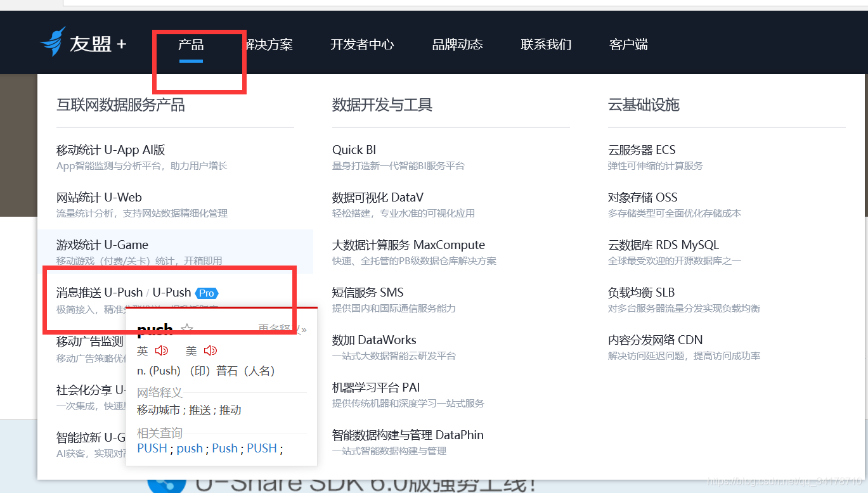Open the 开发者中心 menu

click(362, 44)
